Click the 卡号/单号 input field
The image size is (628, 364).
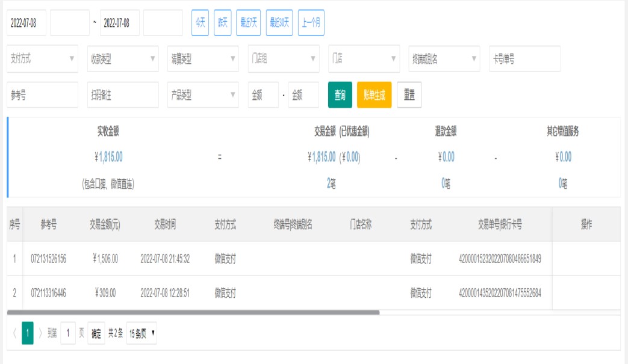(524, 59)
